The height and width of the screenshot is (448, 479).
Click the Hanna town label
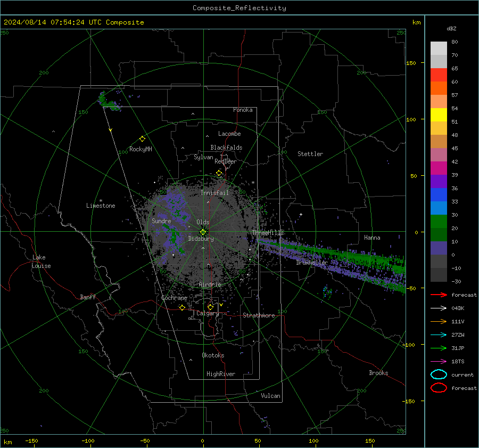coord(372,238)
